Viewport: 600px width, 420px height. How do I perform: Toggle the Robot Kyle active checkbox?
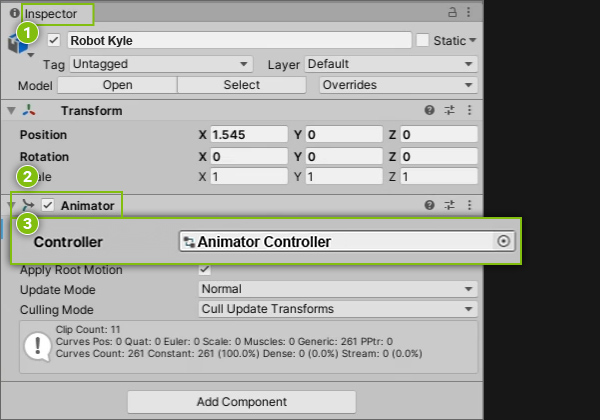54,41
